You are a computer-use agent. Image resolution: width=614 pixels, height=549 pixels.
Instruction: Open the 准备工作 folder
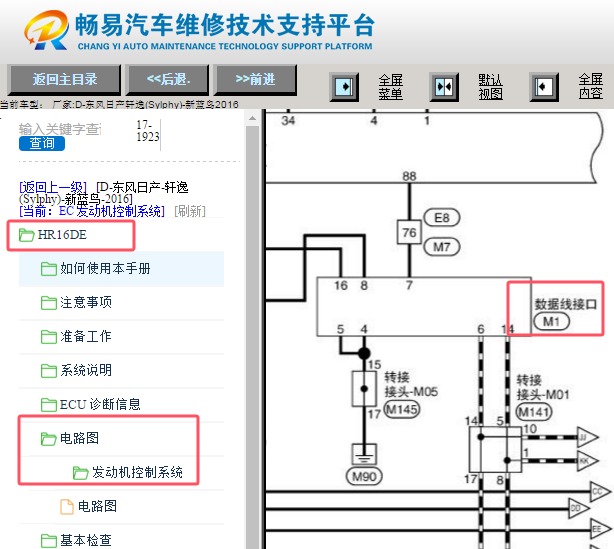[86, 336]
